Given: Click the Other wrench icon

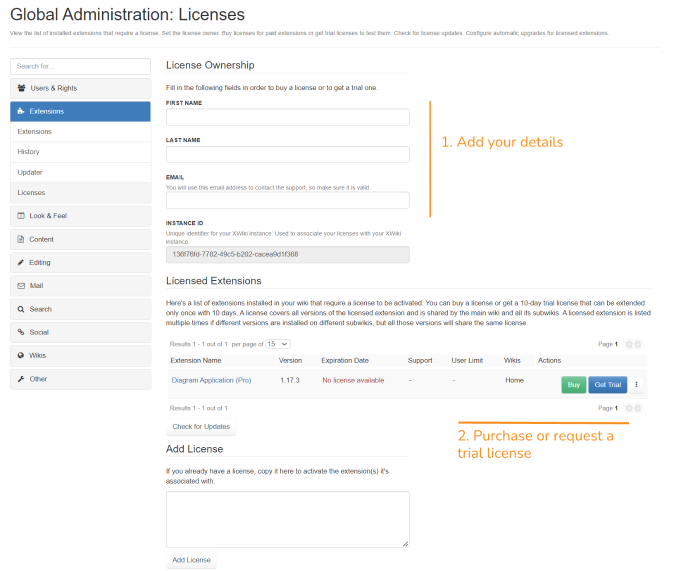Looking at the screenshot, I should click(x=21, y=379).
